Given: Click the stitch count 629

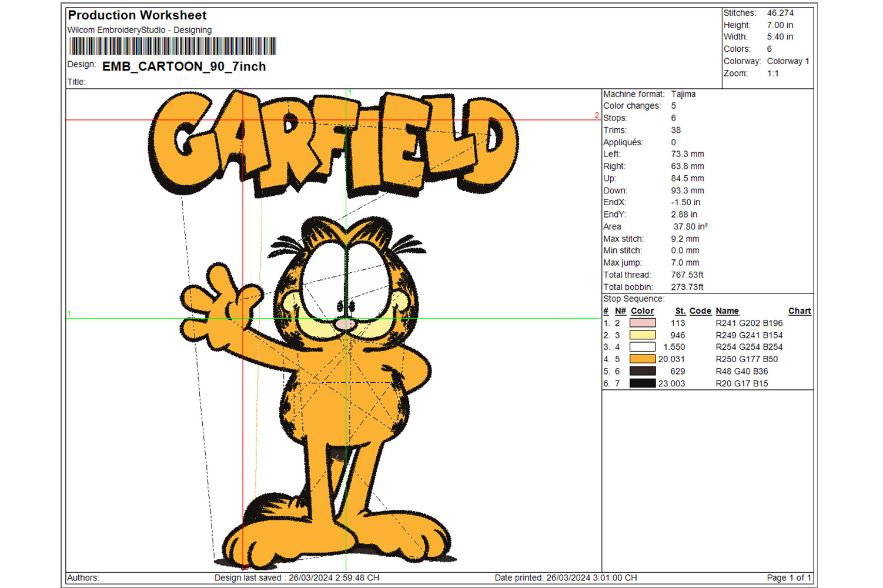Looking at the screenshot, I should (678, 371).
